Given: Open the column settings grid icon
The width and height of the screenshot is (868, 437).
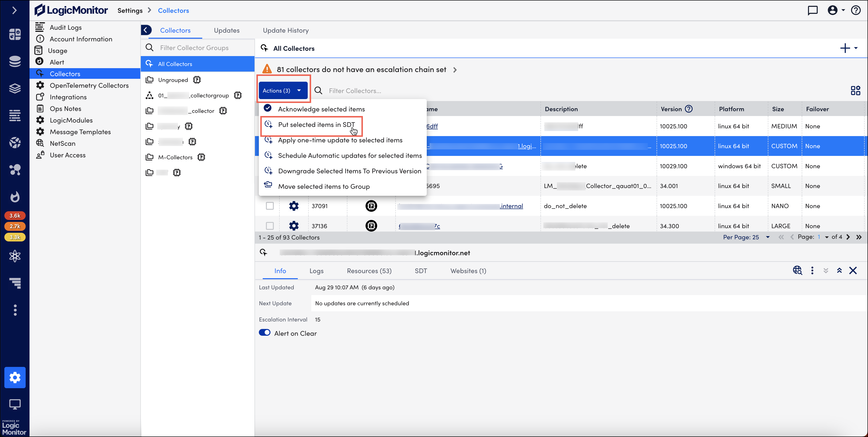Looking at the screenshot, I should (855, 91).
